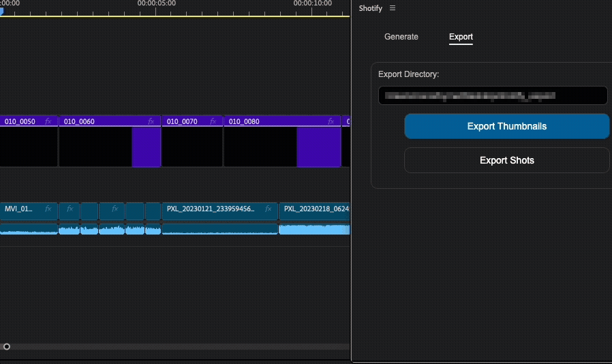The height and width of the screenshot is (364, 612).
Task: Click the timeline horizontal zoom scrollbar handle
Action: 7,346
